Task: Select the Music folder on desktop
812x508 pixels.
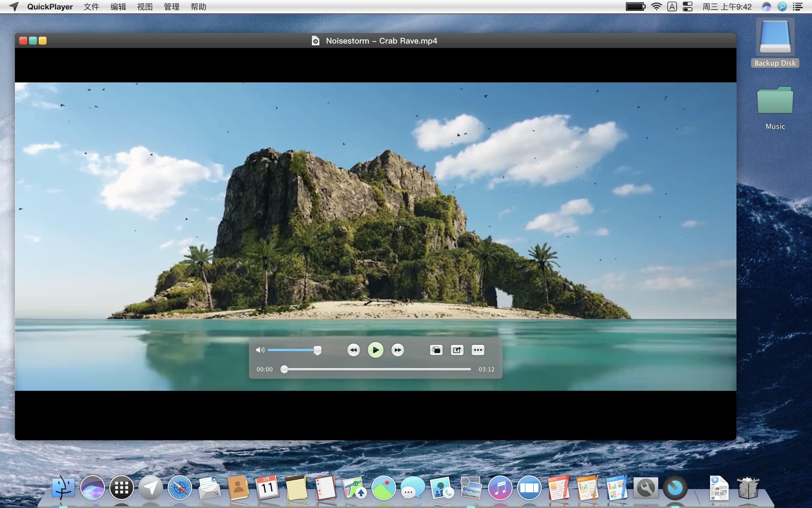Action: click(x=775, y=108)
